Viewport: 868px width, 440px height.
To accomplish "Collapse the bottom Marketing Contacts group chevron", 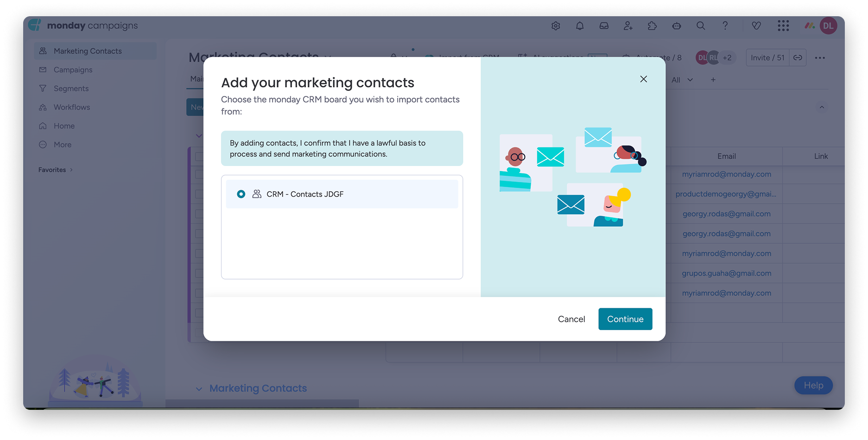I will (199, 389).
